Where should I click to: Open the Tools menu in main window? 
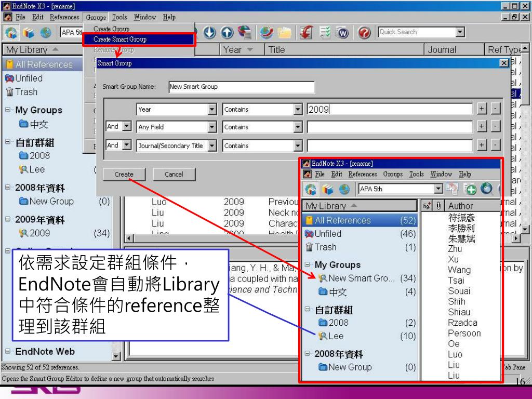[119, 17]
